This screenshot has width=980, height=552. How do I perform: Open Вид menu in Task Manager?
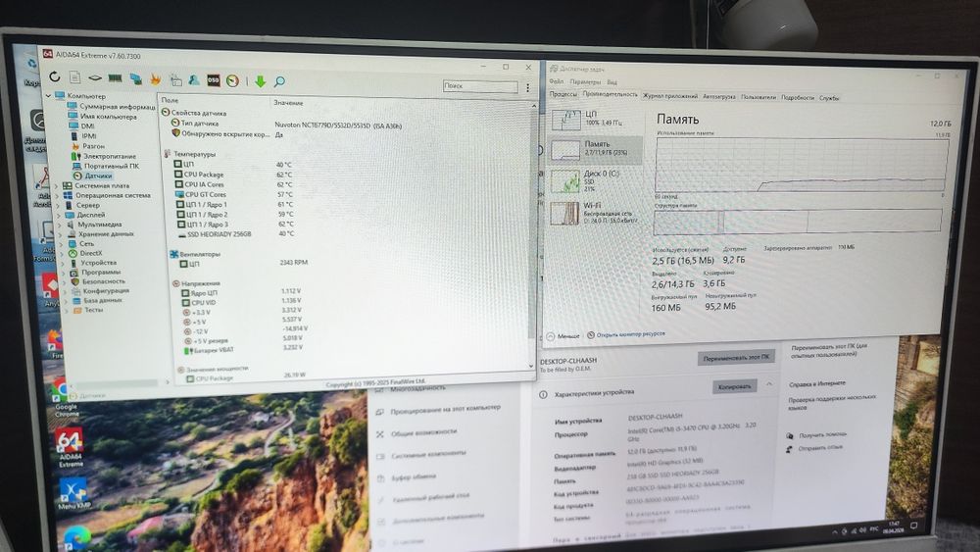tap(612, 82)
